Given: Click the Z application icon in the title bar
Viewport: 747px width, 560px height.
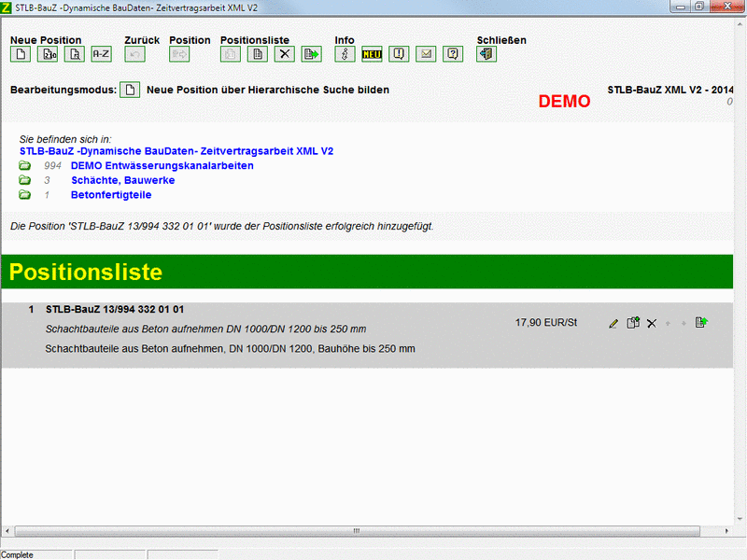Looking at the screenshot, I should click(x=7, y=7).
